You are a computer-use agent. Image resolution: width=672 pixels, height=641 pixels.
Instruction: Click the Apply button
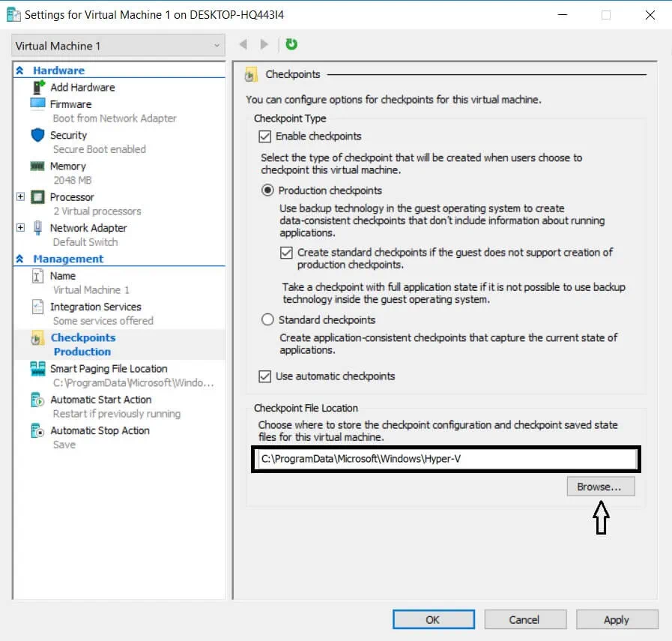616,619
